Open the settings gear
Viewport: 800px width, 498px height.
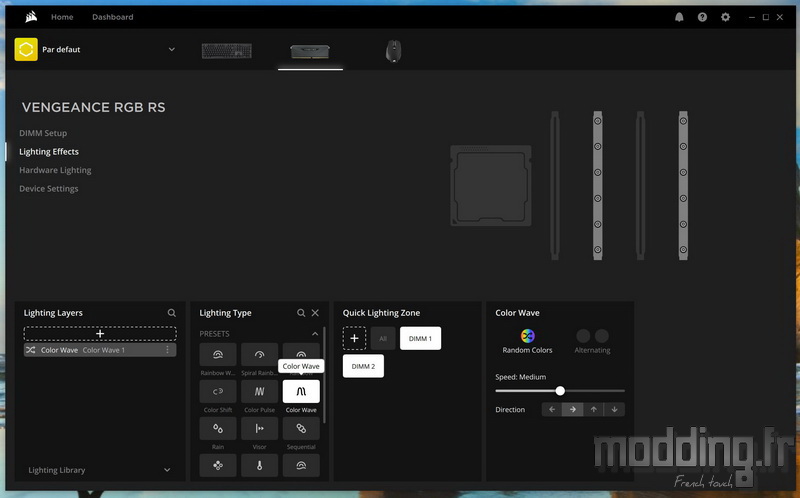tap(726, 17)
